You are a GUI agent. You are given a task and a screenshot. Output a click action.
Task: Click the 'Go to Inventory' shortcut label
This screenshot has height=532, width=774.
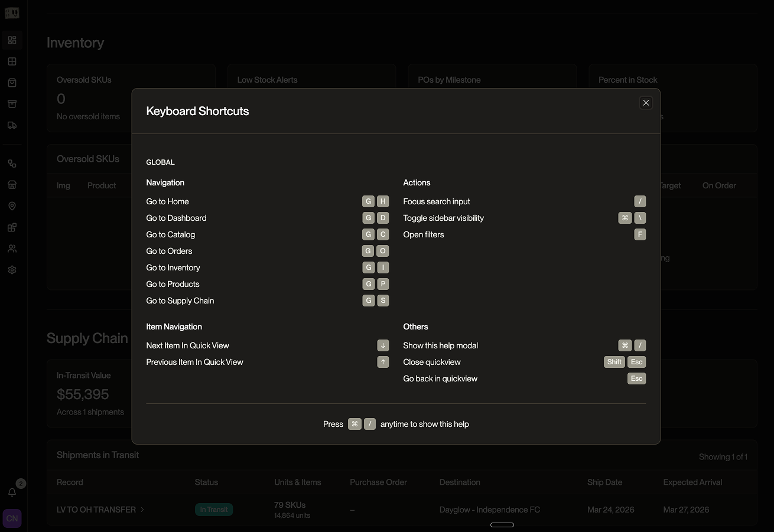pos(173,267)
